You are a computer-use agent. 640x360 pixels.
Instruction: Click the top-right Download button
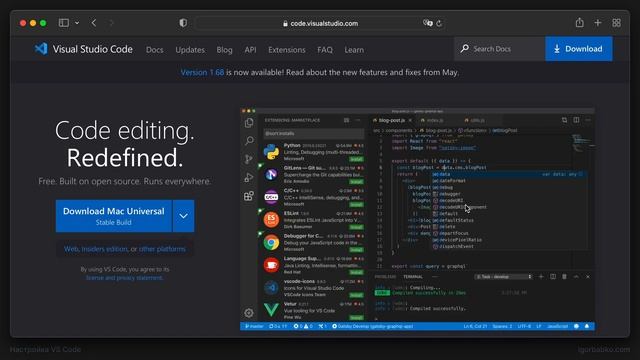pos(579,49)
